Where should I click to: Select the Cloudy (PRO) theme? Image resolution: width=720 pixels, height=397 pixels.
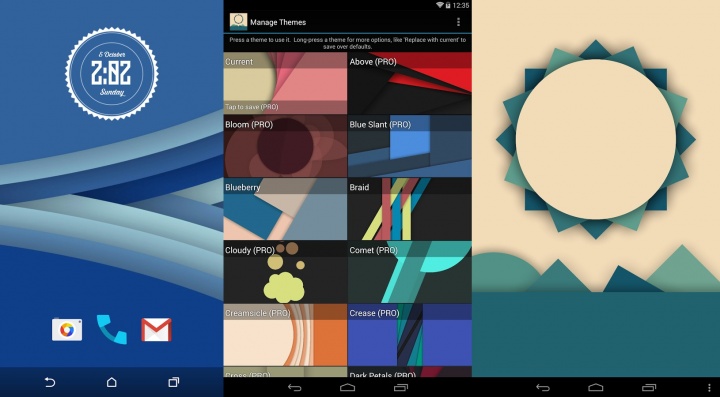click(285, 272)
